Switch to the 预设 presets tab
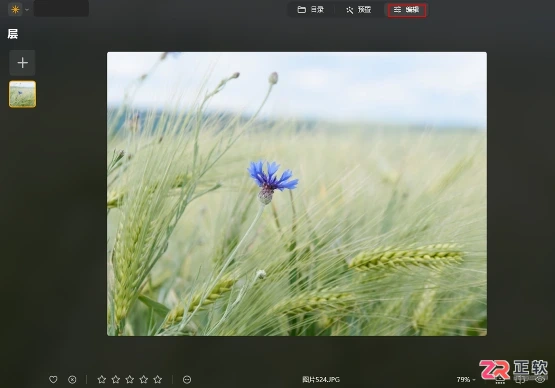The height and width of the screenshot is (388, 555). point(358,10)
